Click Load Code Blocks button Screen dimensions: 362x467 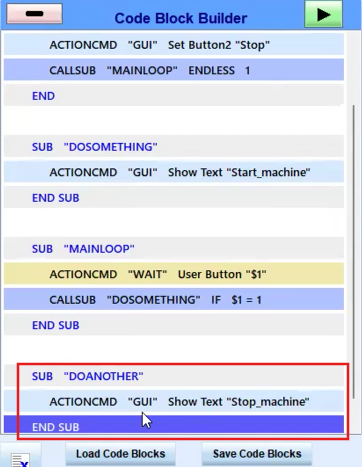click(x=120, y=454)
